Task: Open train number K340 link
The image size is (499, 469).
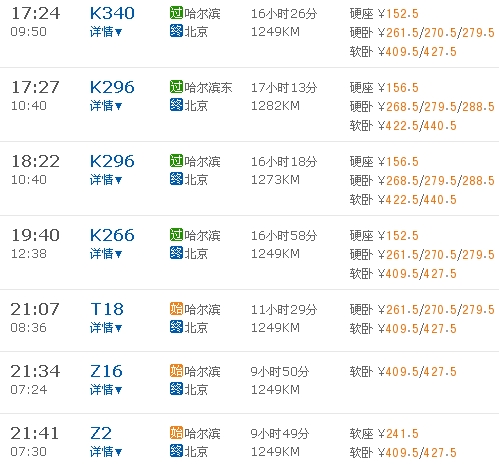Action: tap(112, 13)
